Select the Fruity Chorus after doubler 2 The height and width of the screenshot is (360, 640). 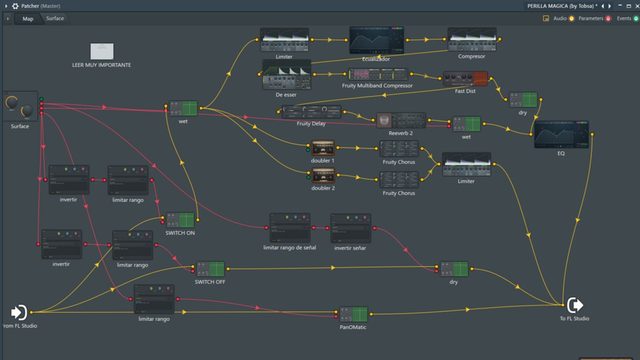[x=399, y=180]
